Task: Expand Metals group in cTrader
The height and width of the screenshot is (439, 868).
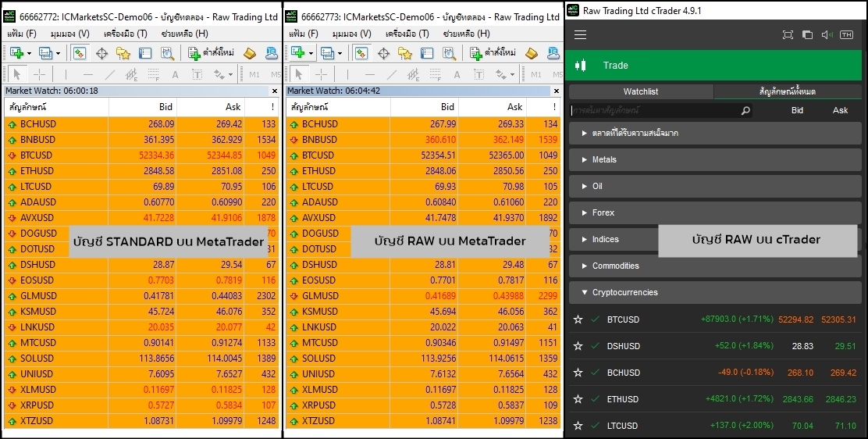Action: pos(715,159)
